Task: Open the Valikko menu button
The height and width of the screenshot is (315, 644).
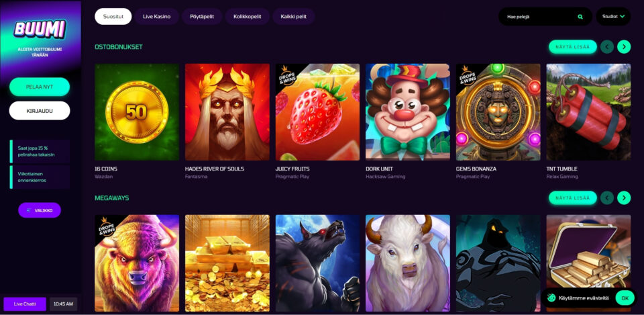Action: coord(40,210)
